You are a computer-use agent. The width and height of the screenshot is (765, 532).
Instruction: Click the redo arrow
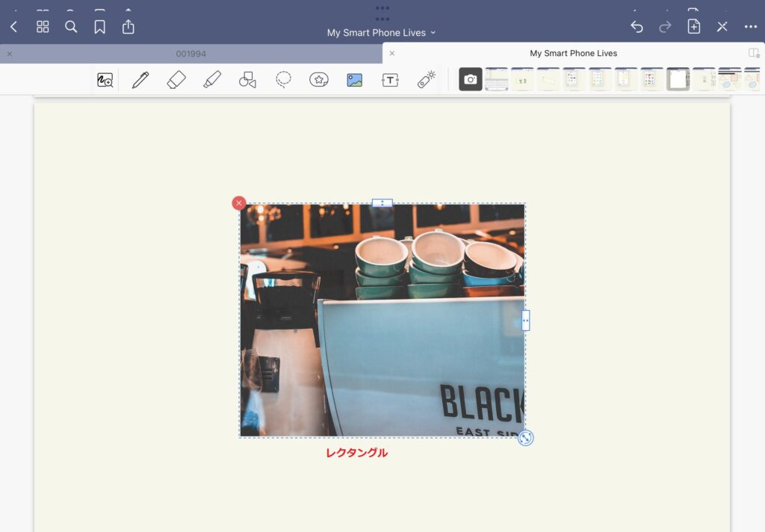tap(665, 27)
